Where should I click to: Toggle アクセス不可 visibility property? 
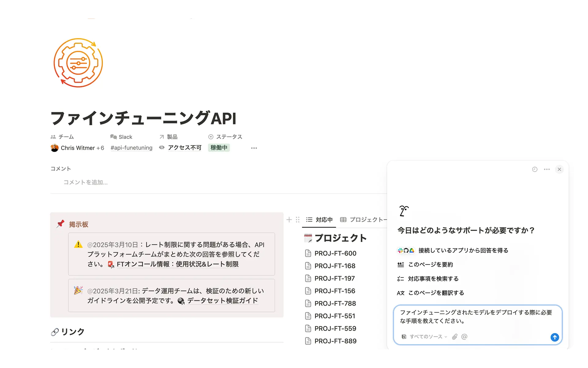point(184,148)
